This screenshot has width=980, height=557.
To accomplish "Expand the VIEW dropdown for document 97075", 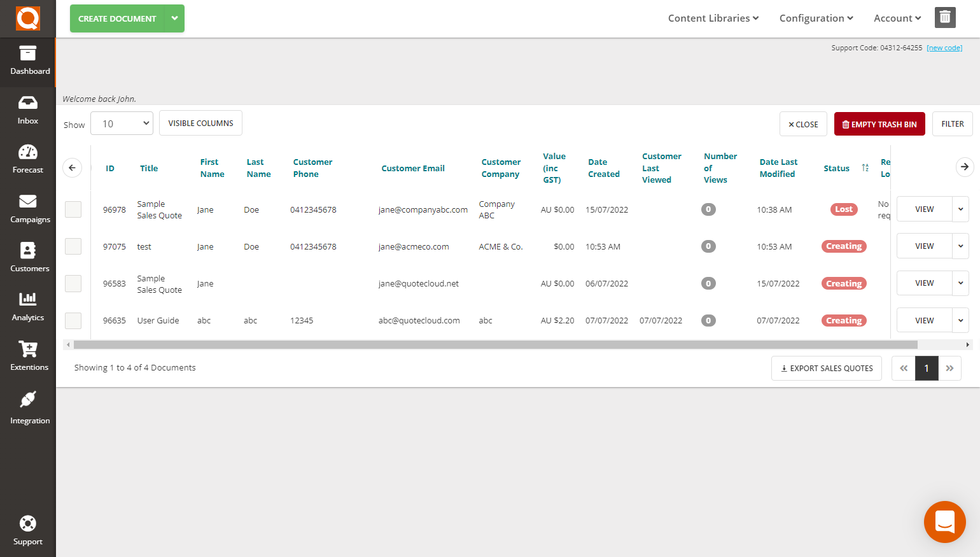I will 961,246.
